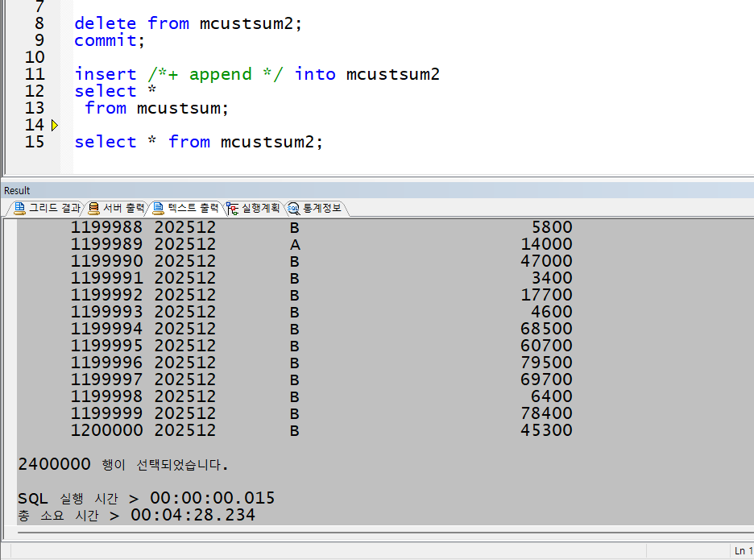Click the '2400000 행이 선택되었습니다.' message
The image size is (754, 560).
coord(122,465)
